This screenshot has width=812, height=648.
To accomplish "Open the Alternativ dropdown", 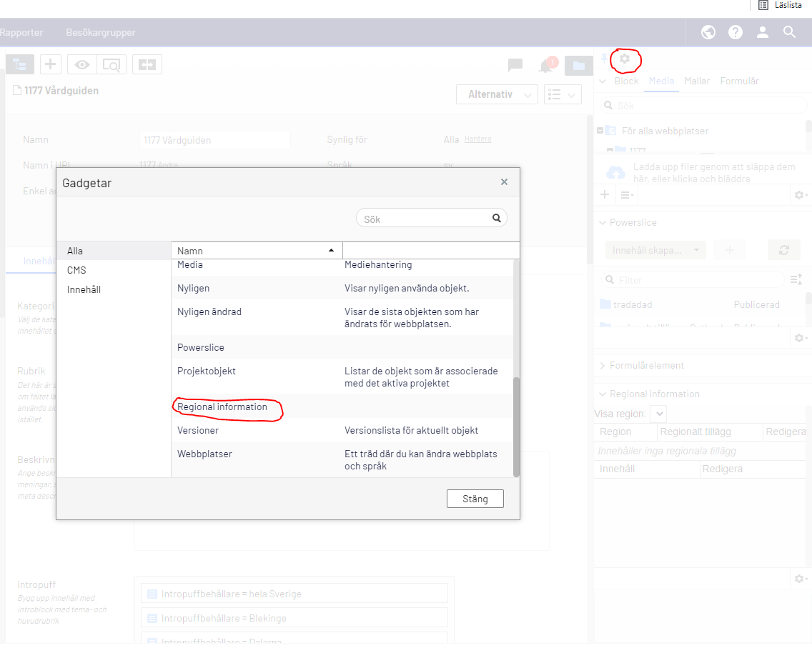I will tap(497, 94).
